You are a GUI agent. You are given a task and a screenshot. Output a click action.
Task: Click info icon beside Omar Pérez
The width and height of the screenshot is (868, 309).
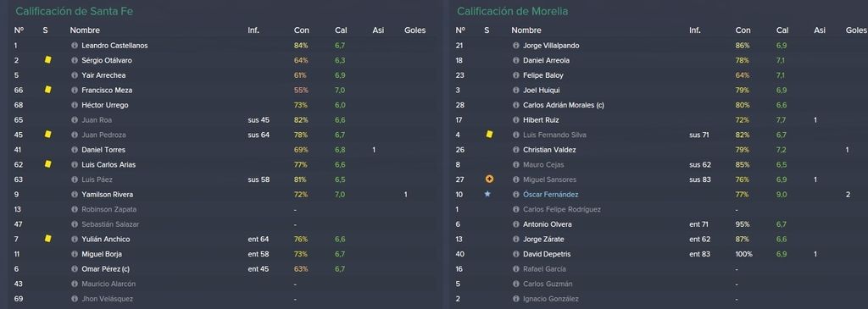coord(75,269)
